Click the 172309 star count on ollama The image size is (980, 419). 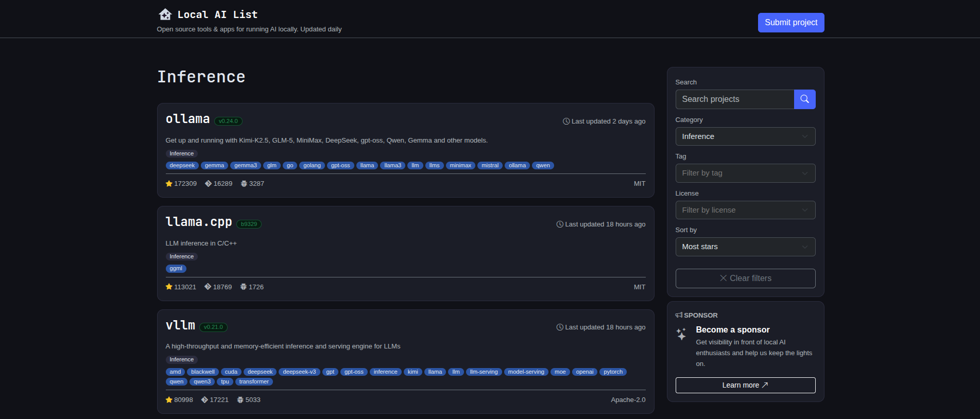pos(185,184)
